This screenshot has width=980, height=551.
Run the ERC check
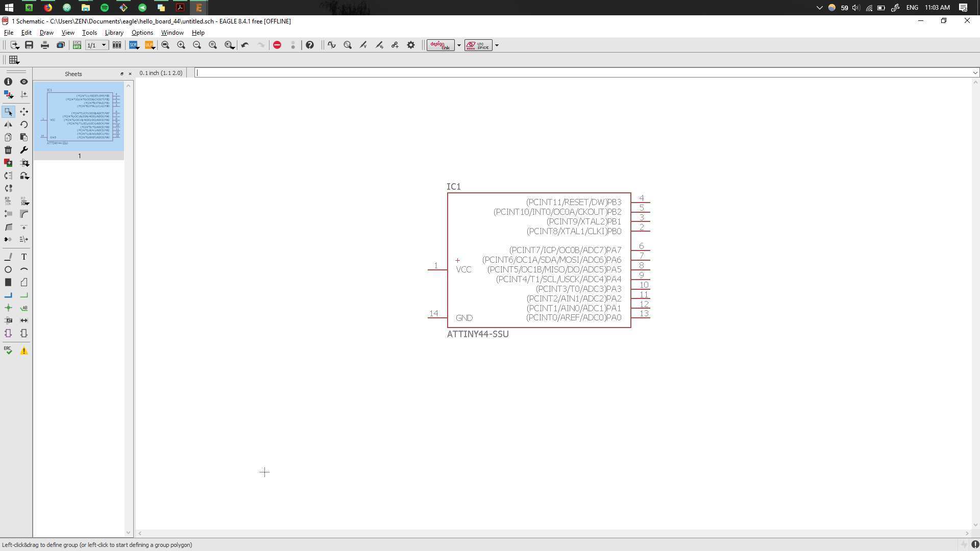(x=8, y=350)
